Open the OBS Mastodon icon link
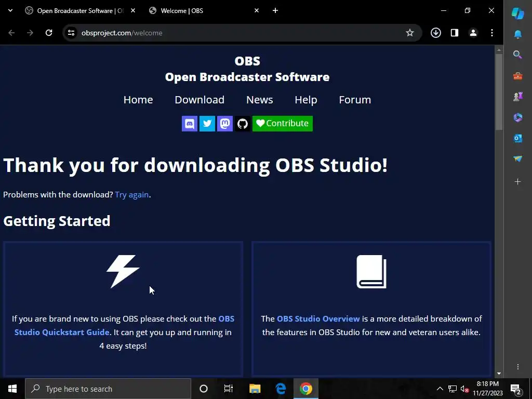This screenshot has width=532, height=399. (x=224, y=124)
